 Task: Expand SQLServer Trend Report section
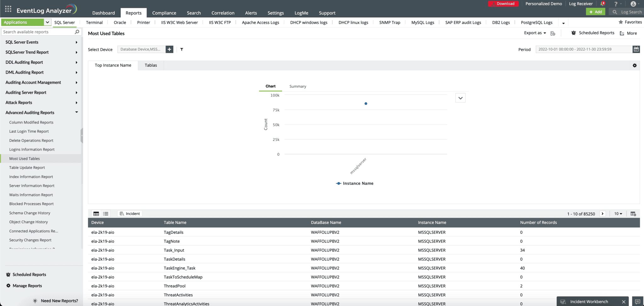[x=76, y=52]
